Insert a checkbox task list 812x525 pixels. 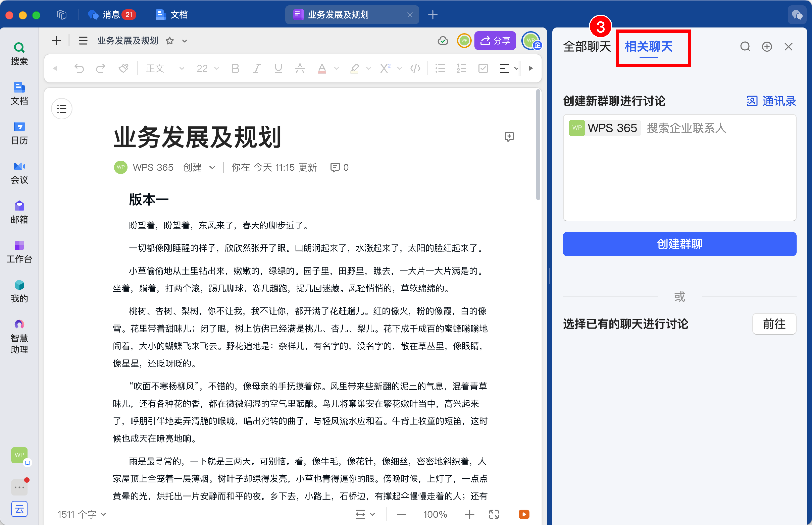[483, 69]
